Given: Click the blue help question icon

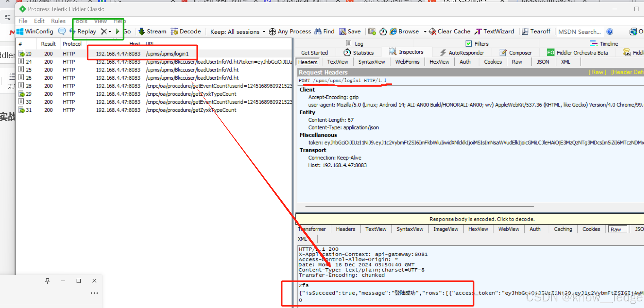Looking at the screenshot, I should tap(610, 31).
